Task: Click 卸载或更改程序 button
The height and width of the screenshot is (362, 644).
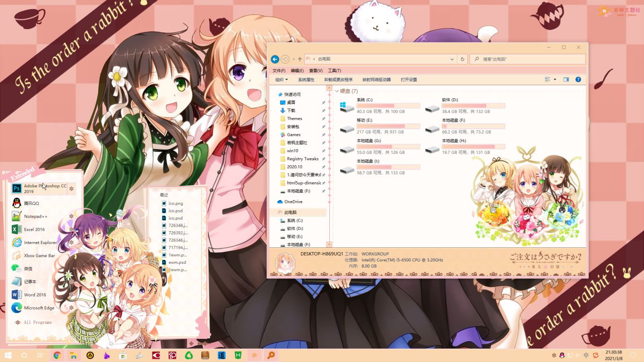Action: click(338, 80)
